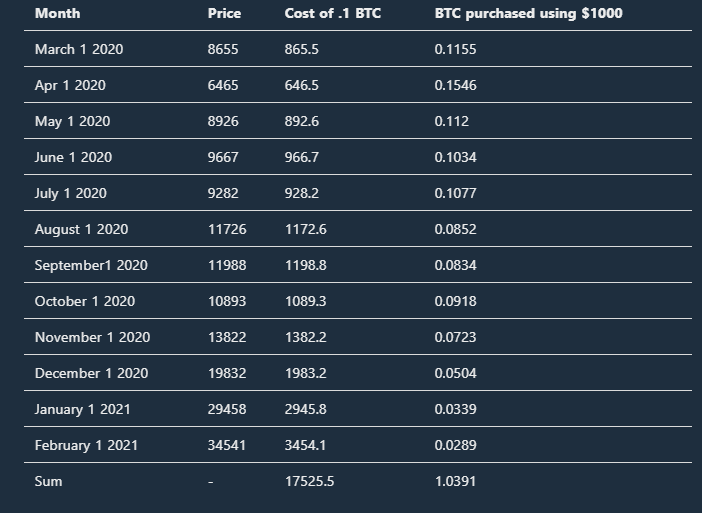Click the Apr 1 2020 price 6465
The image size is (702, 513).
pos(223,86)
